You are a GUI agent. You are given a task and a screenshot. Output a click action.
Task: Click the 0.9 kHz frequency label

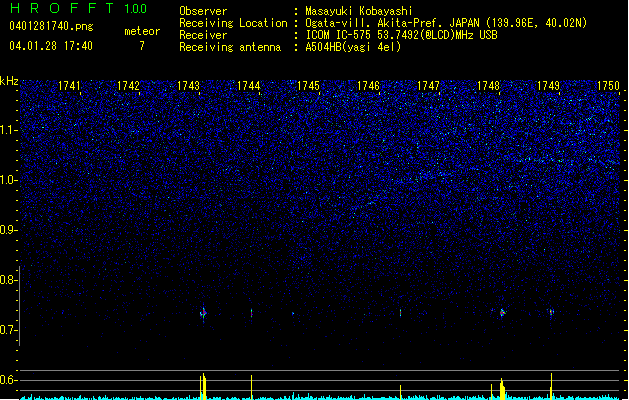click(8, 230)
